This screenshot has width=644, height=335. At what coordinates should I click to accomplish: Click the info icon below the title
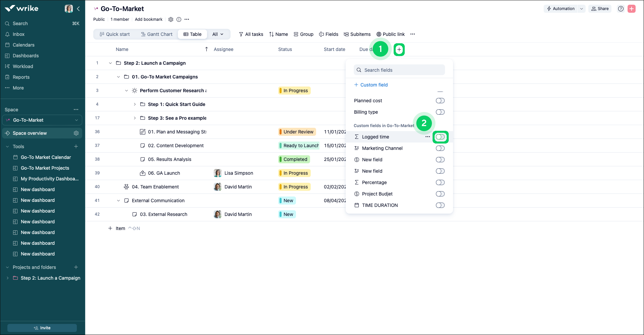click(x=179, y=19)
